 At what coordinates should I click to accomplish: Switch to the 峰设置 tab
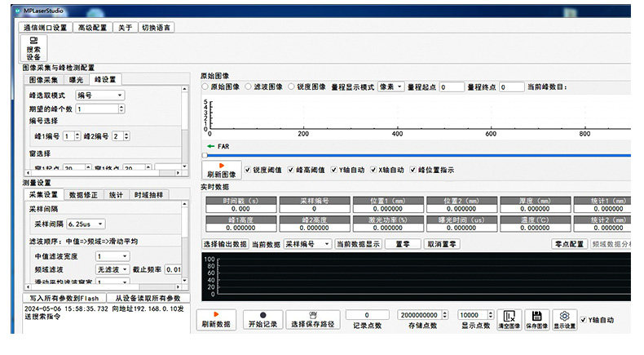pyautogui.click(x=105, y=79)
